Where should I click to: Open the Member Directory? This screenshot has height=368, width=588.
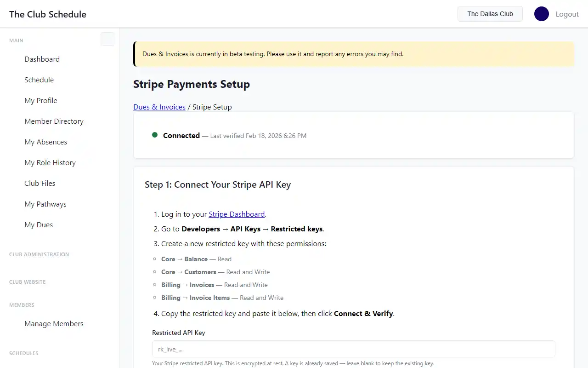click(54, 121)
